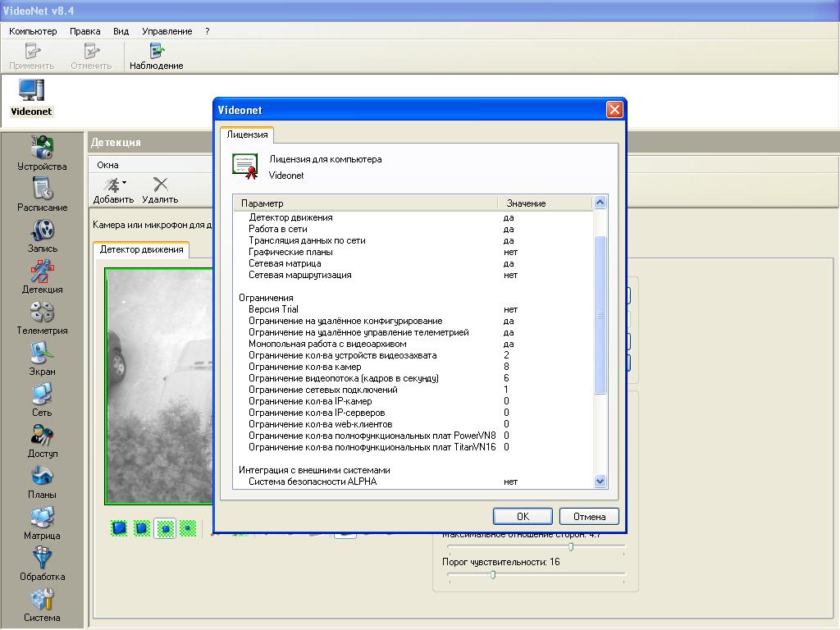Open the Матрица section in sidebar
Screen dimensions: 840x630
pos(42,523)
